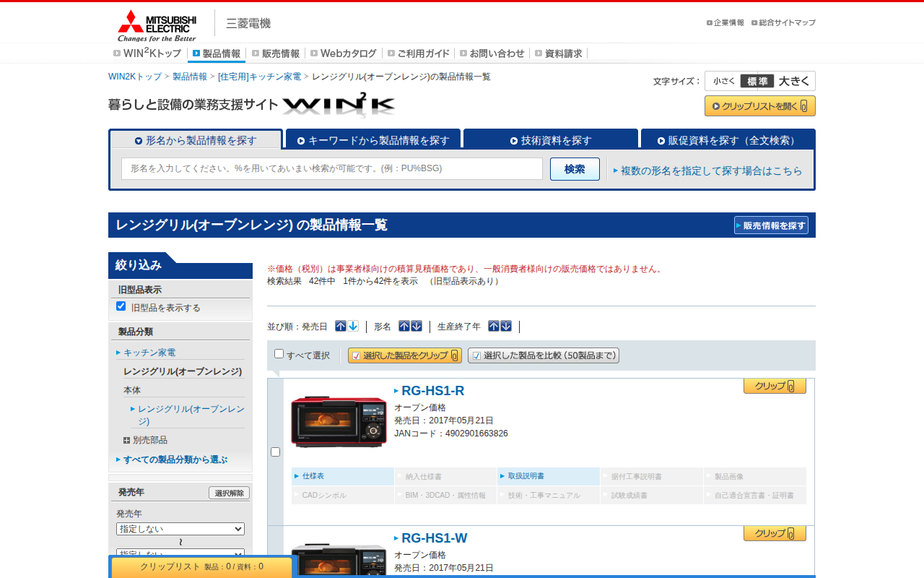The height and width of the screenshot is (578, 924).
Task: Open the RG-HS1-R product title link
Action: click(432, 391)
